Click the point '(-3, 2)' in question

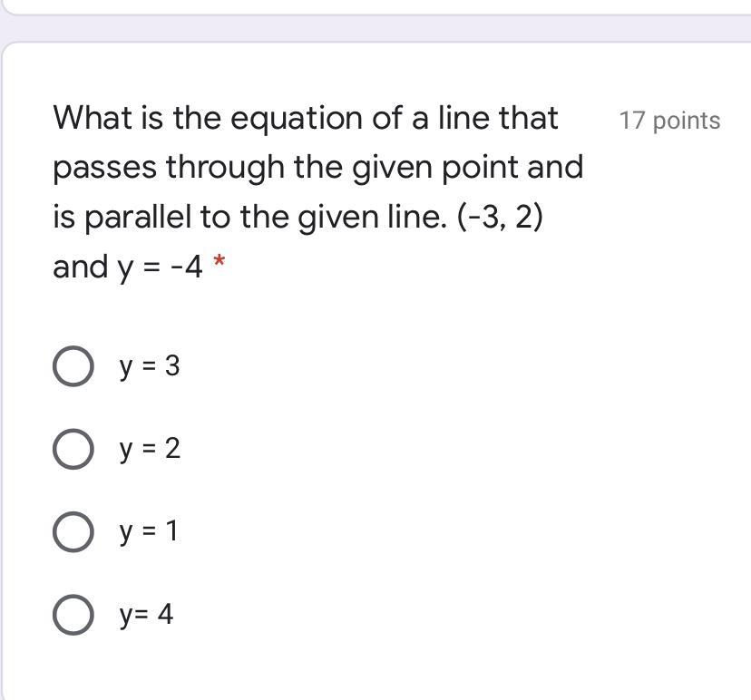(500, 218)
